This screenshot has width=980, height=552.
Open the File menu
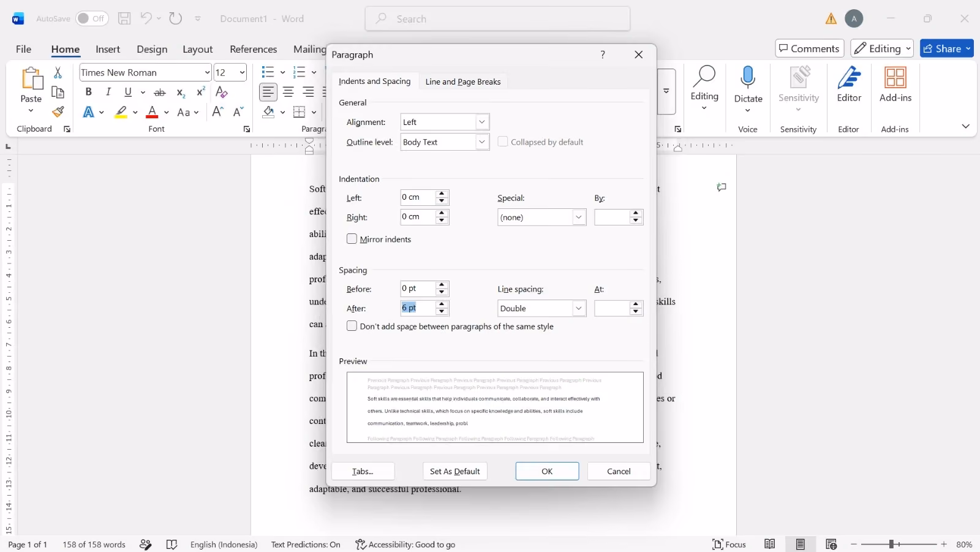(23, 49)
